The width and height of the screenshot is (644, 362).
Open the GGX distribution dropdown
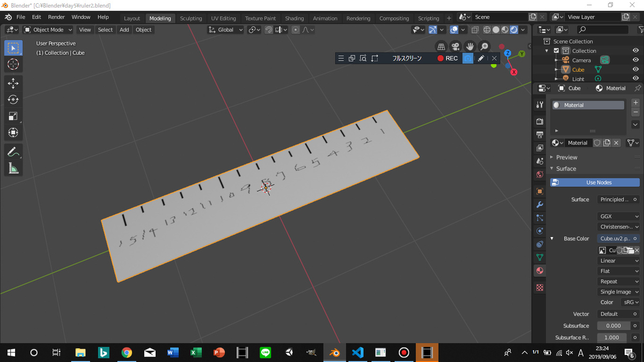[619, 217]
